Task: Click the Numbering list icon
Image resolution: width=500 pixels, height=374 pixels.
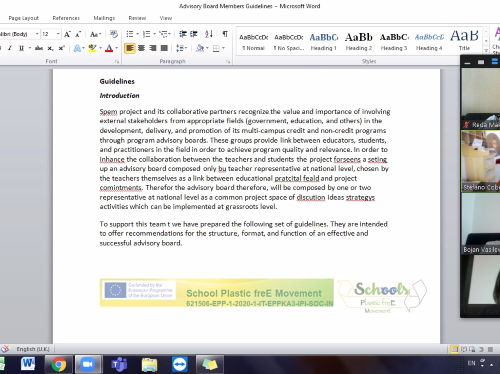Action: click(146, 34)
